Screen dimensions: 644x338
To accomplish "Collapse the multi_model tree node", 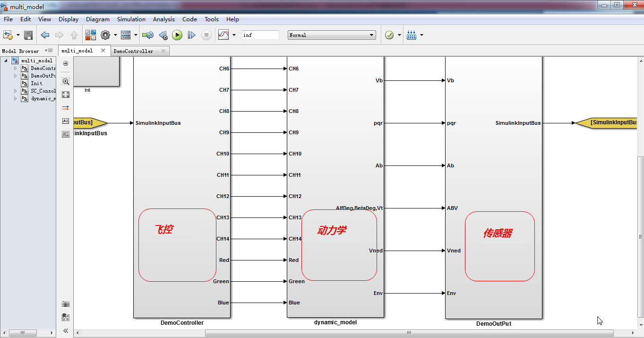I will pyautogui.click(x=6, y=61).
